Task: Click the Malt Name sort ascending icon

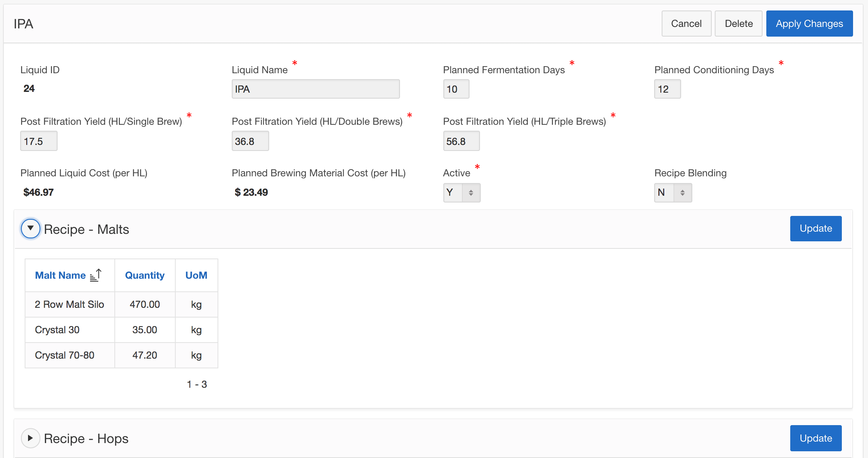Action: pos(96,275)
